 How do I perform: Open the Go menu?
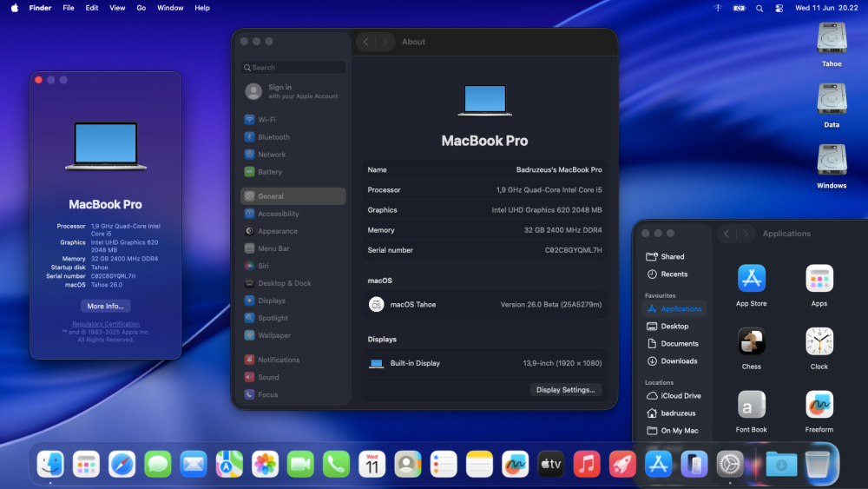click(x=141, y=8)
